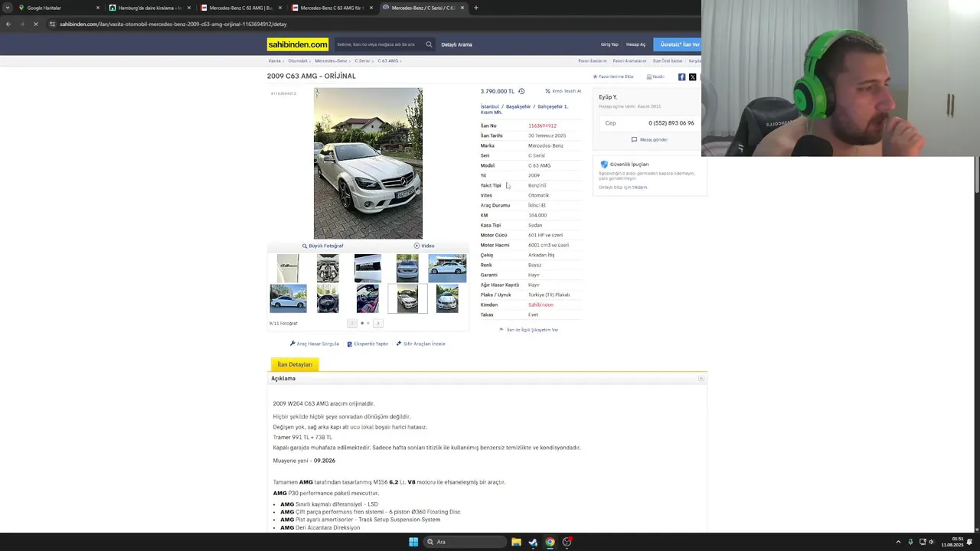Viewport: 980px width, 551px height.
Task: Switch to Google Haritalar browser tab
Action: pos(58,8)
